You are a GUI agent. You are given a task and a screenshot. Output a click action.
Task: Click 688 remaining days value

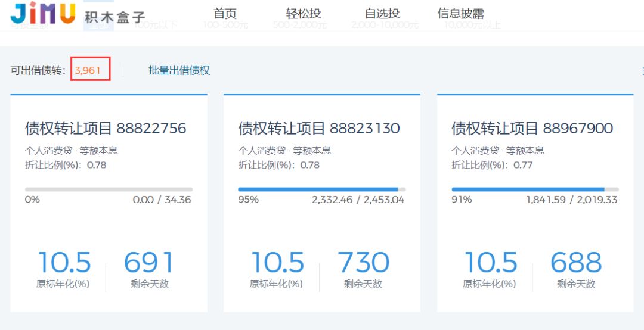tap(576, 263)
